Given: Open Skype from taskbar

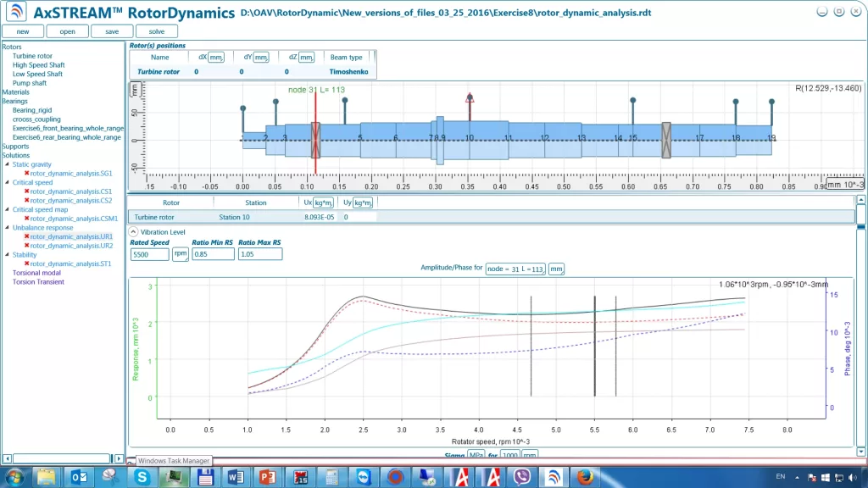Looking at the screenshot, I should point(142,477).
